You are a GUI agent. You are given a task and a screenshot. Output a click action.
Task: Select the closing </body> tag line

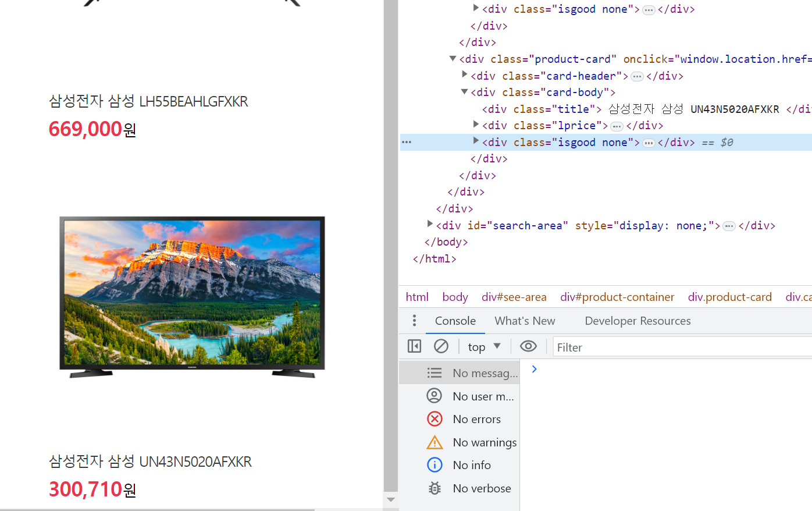446,242
